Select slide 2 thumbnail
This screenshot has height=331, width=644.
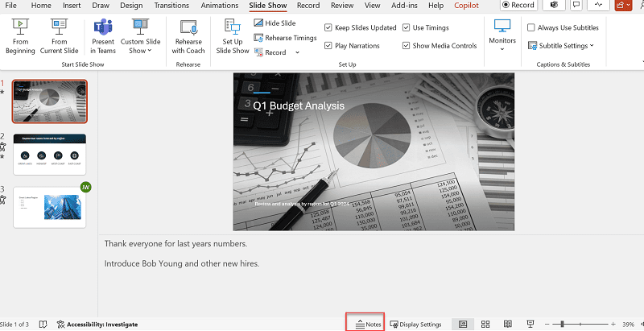[x=50, y=153]
